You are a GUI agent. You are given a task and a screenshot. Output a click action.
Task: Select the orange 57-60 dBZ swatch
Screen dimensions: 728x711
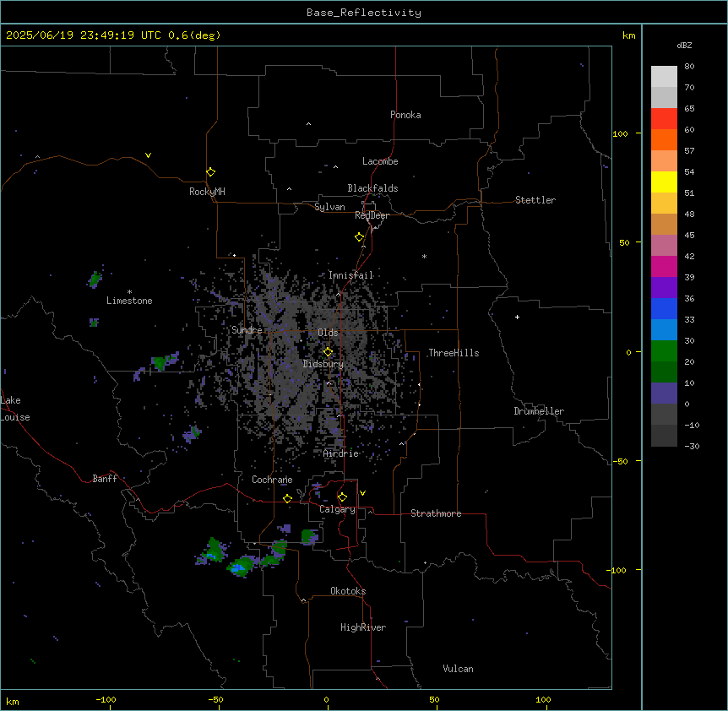point(664,139)
